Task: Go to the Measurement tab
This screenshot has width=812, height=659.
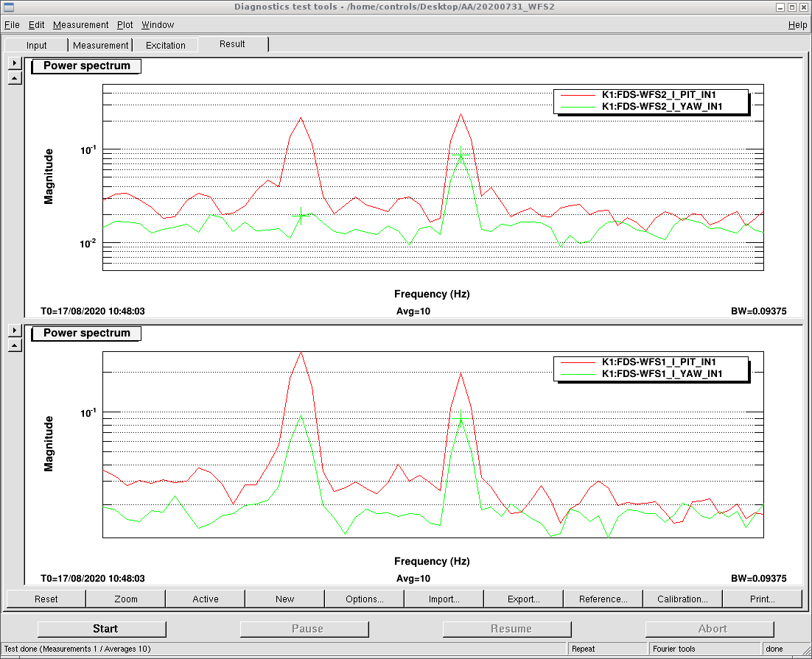Action: (100, 46)
